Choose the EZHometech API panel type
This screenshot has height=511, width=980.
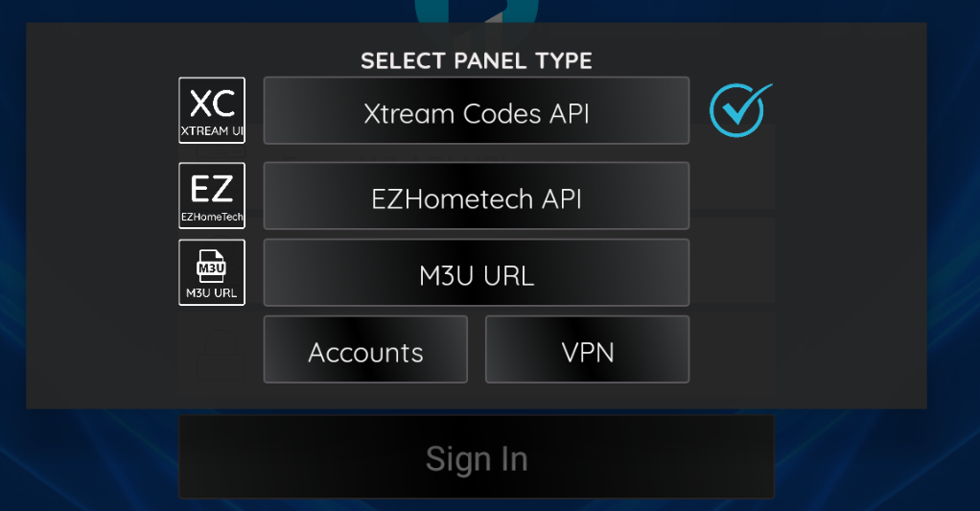pos(476,197)
